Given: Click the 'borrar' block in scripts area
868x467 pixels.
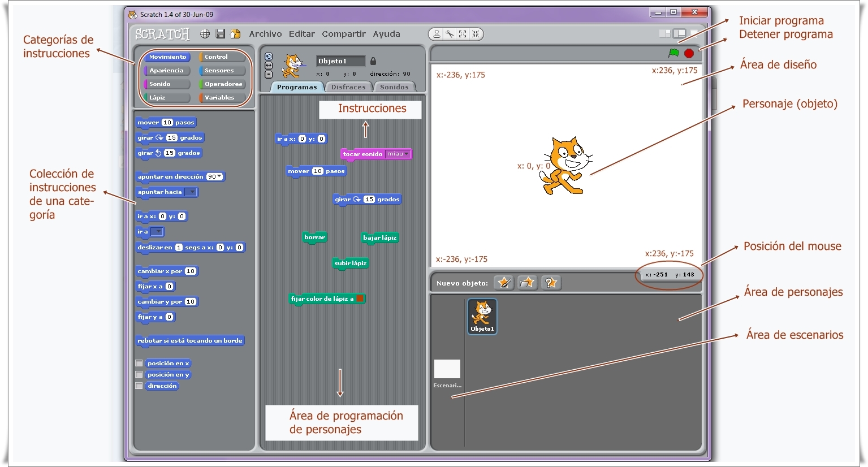Looking at the screenshot, I should coord(314,237).
